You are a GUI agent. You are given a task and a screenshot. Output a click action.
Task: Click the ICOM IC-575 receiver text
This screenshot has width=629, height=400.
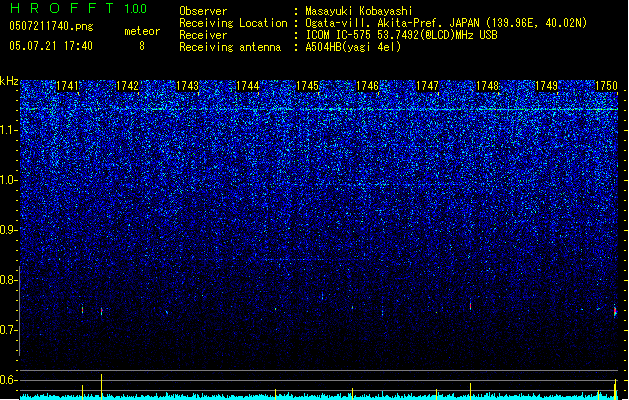(x=401, y=35)
